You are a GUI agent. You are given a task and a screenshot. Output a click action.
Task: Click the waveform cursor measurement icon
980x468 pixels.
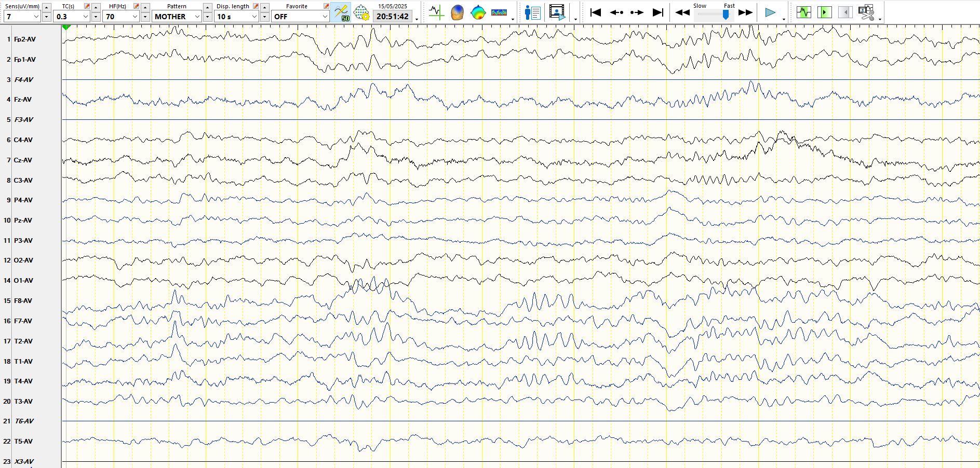point(436,12)
